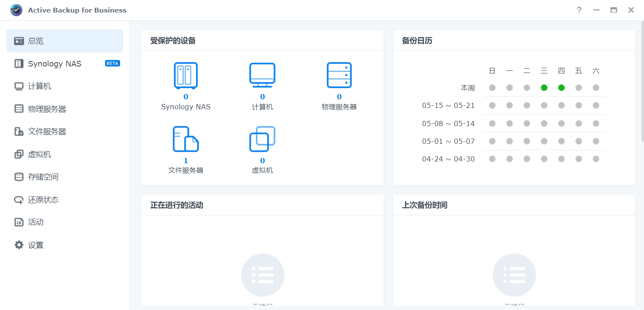Click the database icon beside 存储空间
Viewport: 644px width, 310px height.
pyautogui.click(x=19, y=177)
